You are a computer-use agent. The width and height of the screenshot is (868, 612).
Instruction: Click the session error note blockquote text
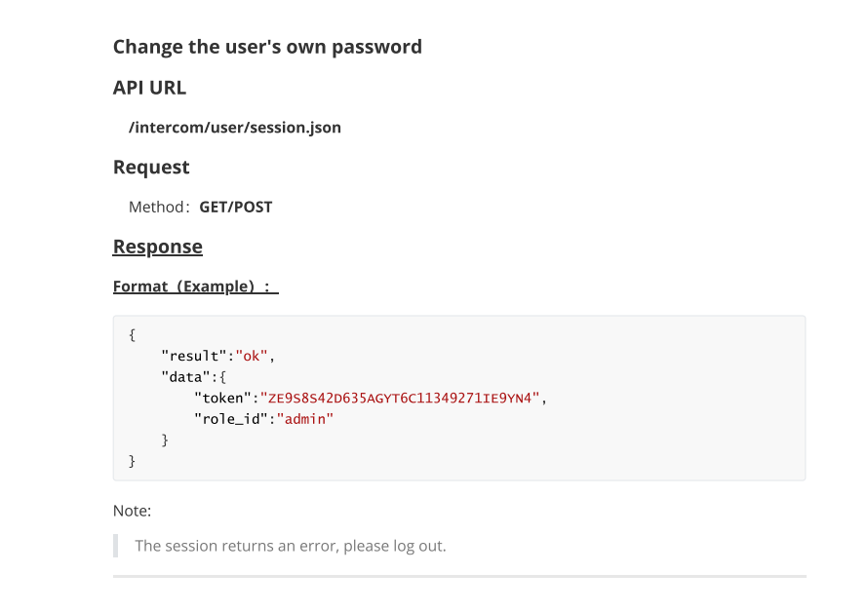click(291, 546)
